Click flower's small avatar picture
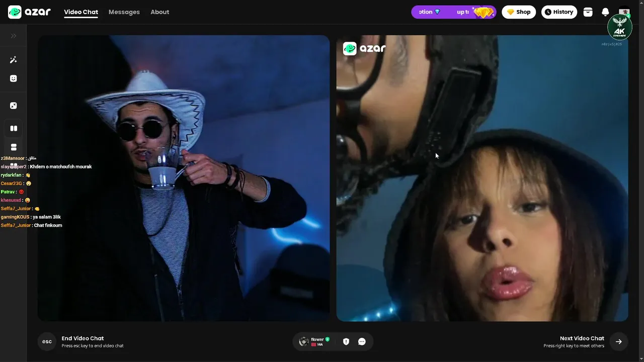Viewport: 644px width, 362px height. pos(303,342)
